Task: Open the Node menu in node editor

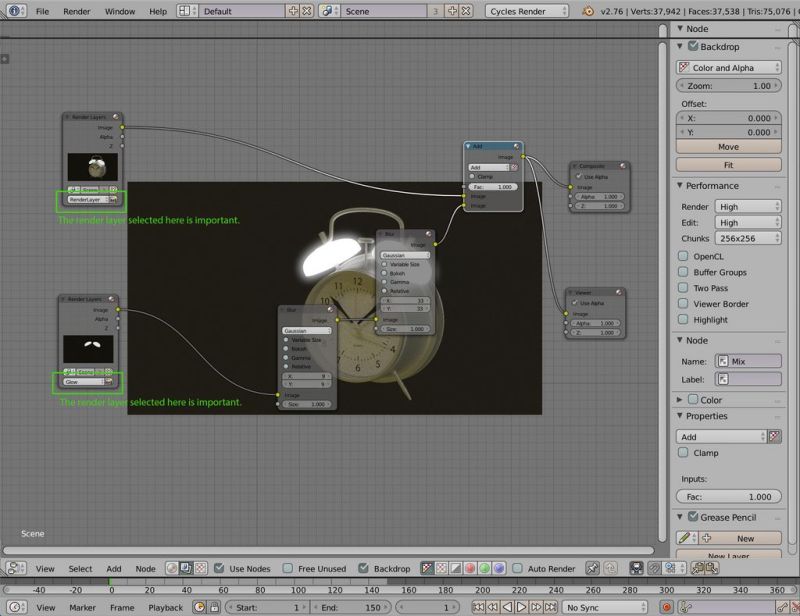Action: click(x=146, y=568)
